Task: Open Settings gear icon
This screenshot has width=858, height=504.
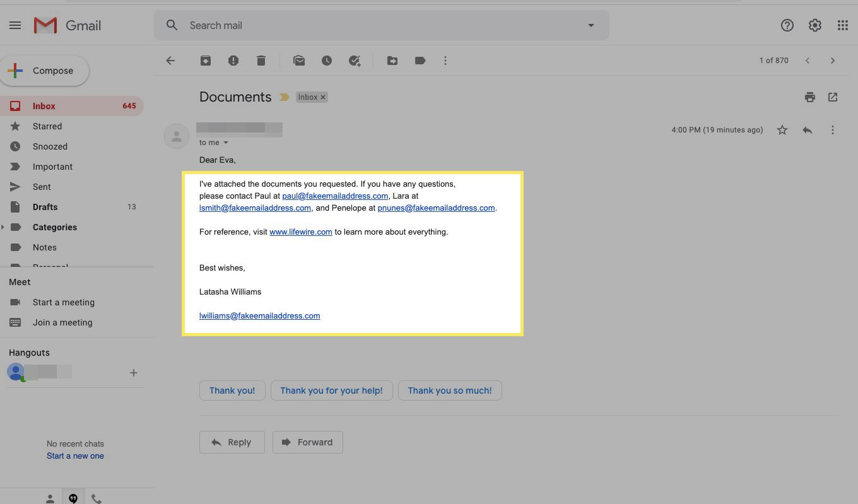Action: click(815, 25)
